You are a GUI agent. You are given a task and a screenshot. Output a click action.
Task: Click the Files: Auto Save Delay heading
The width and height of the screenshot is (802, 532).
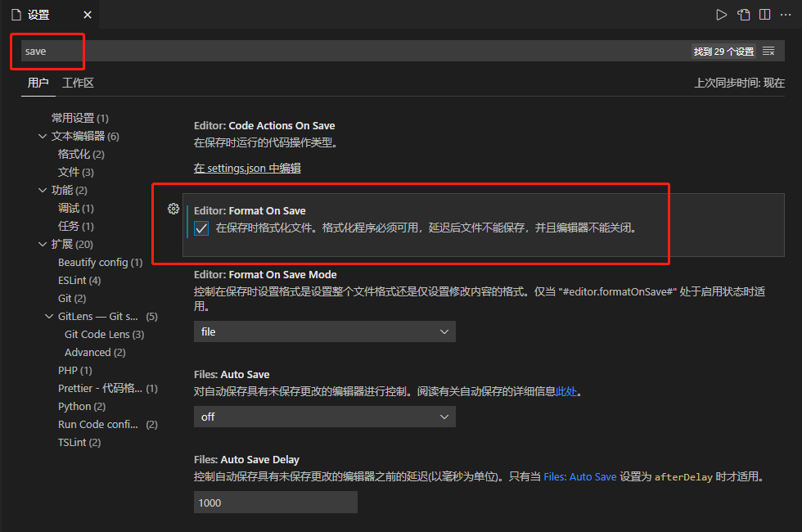pos(246,459)
